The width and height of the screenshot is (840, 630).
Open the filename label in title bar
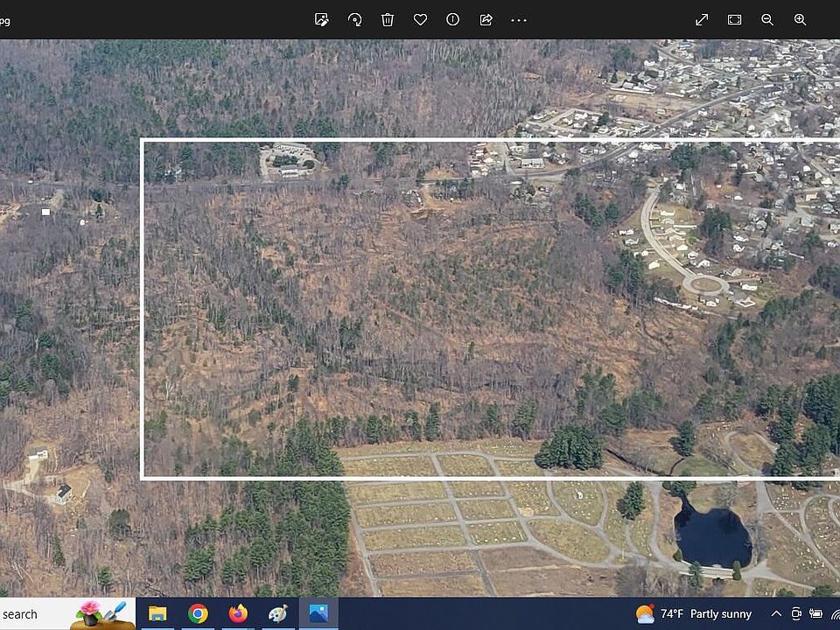7,21
